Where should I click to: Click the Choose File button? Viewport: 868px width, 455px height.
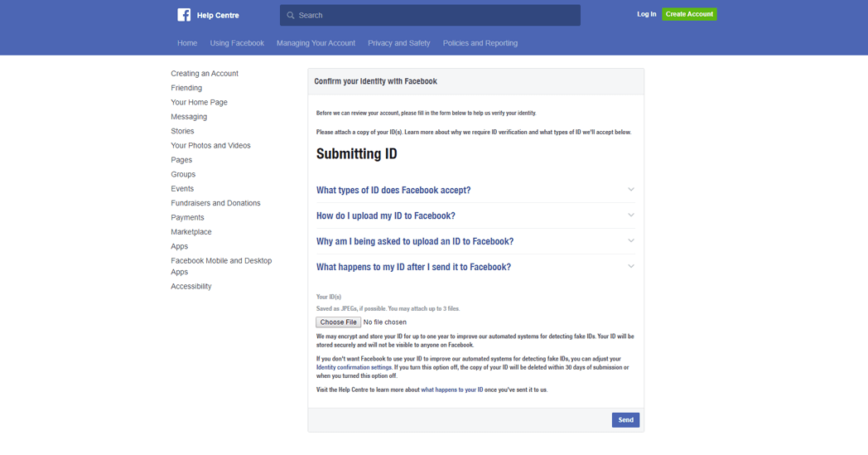point(338,322)
